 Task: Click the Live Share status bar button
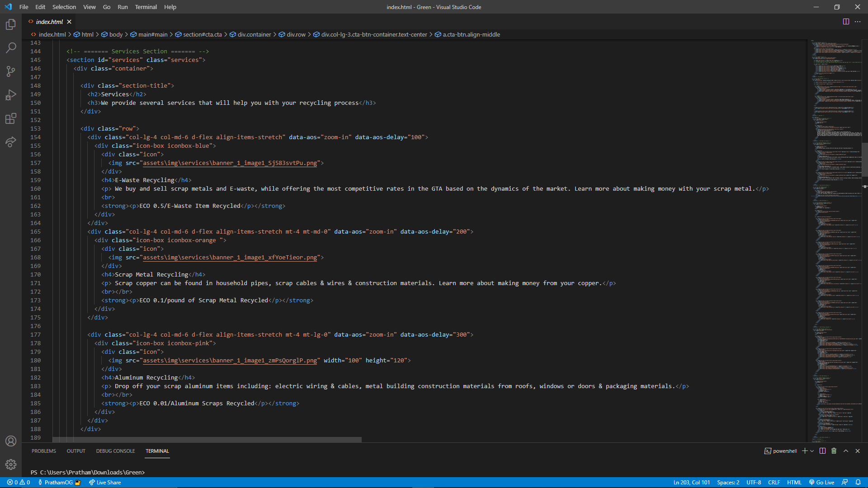coord(105,483)
